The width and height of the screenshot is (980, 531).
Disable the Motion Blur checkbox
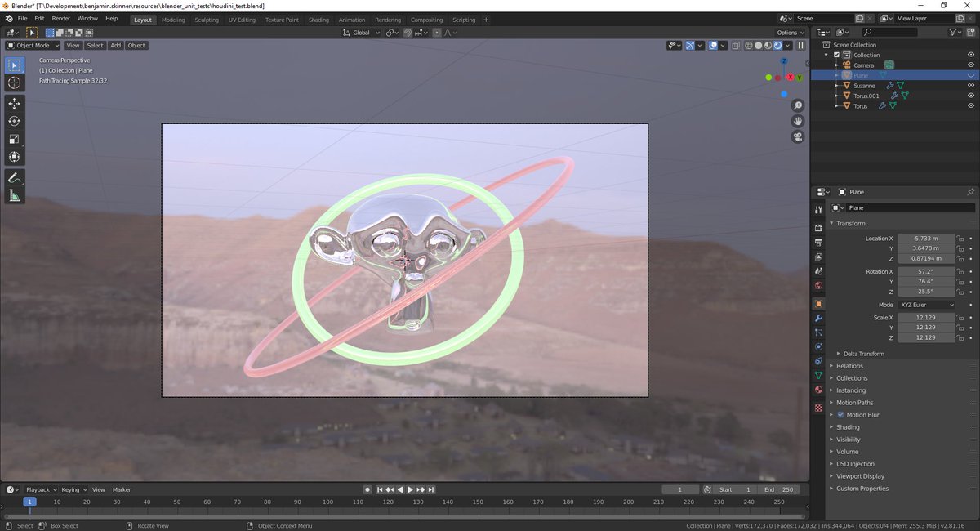click(x=840, y=415)
